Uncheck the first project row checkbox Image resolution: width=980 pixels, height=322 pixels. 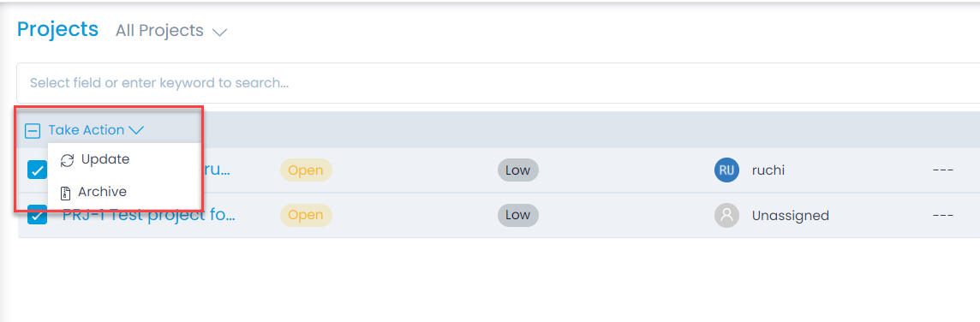37,170
